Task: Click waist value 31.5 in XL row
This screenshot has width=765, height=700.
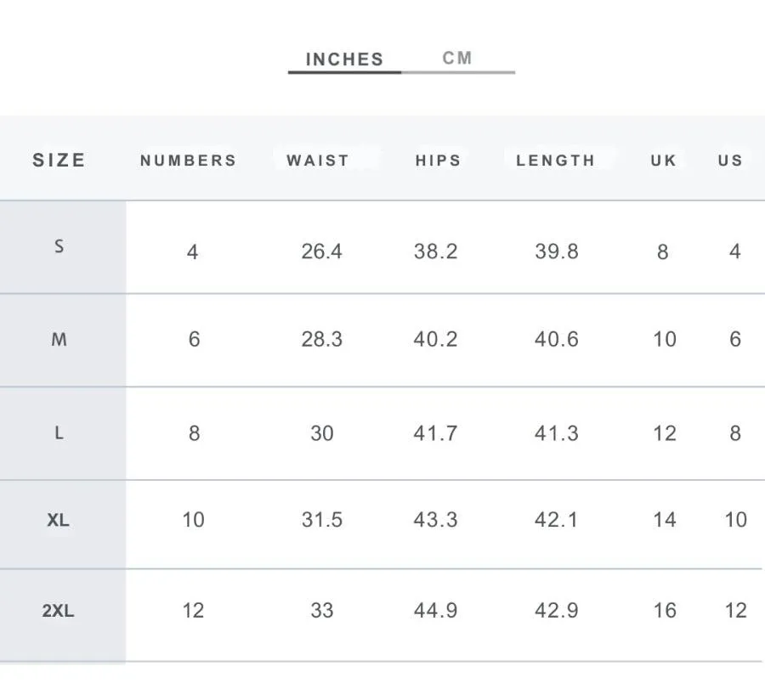Action: tap(322, 520)
